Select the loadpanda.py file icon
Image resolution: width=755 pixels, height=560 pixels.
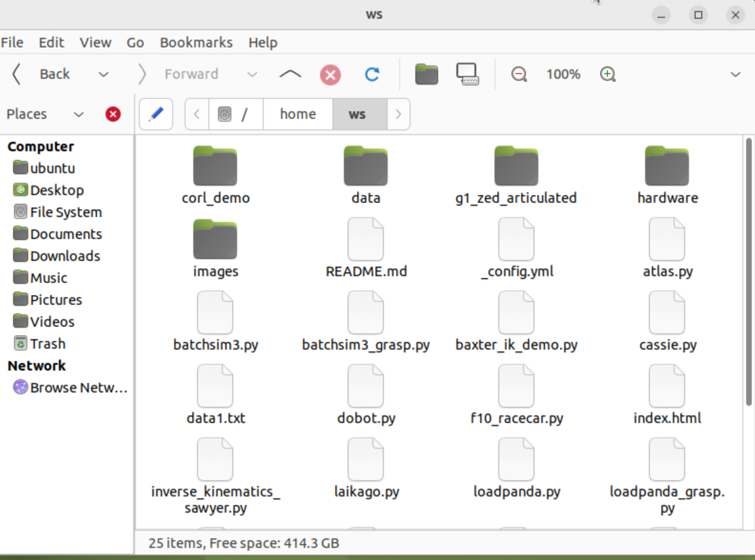(516, 460)
